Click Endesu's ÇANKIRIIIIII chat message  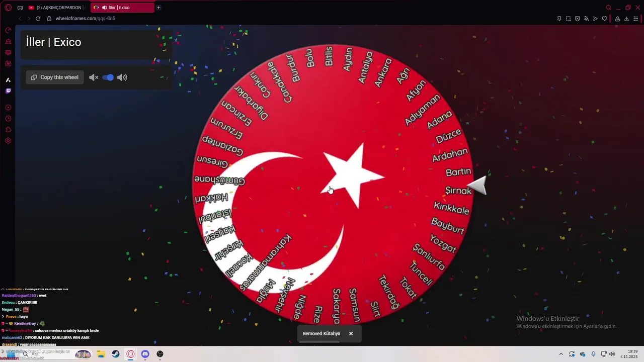[20, 303]
